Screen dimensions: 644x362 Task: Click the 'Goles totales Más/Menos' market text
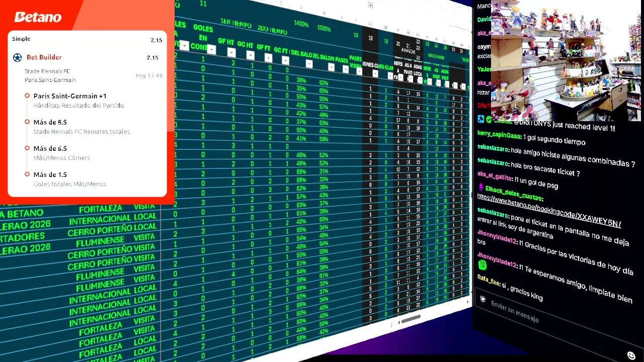click(x=69, y=184)
